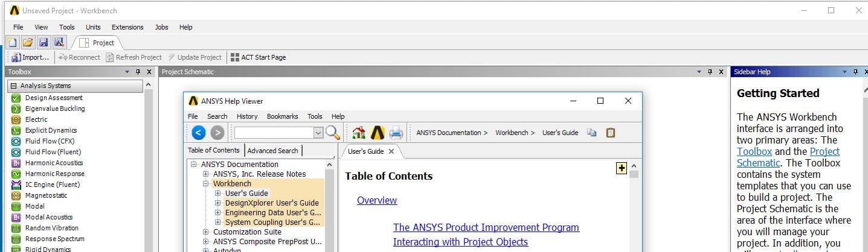The height and width of the screenshot is (252, 868).
Task: Click the Import toolbar button
Action: click(x=30, y=57)
